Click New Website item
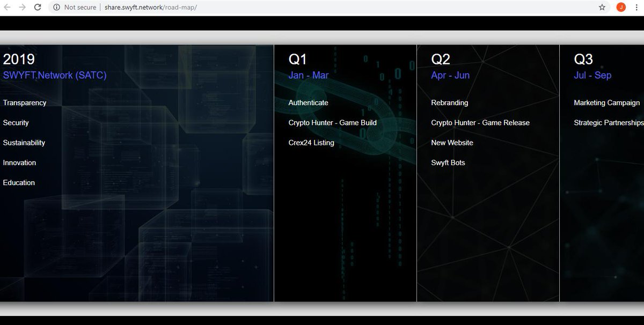Screen dimensions: 644x325 click(x=452, y=143)
